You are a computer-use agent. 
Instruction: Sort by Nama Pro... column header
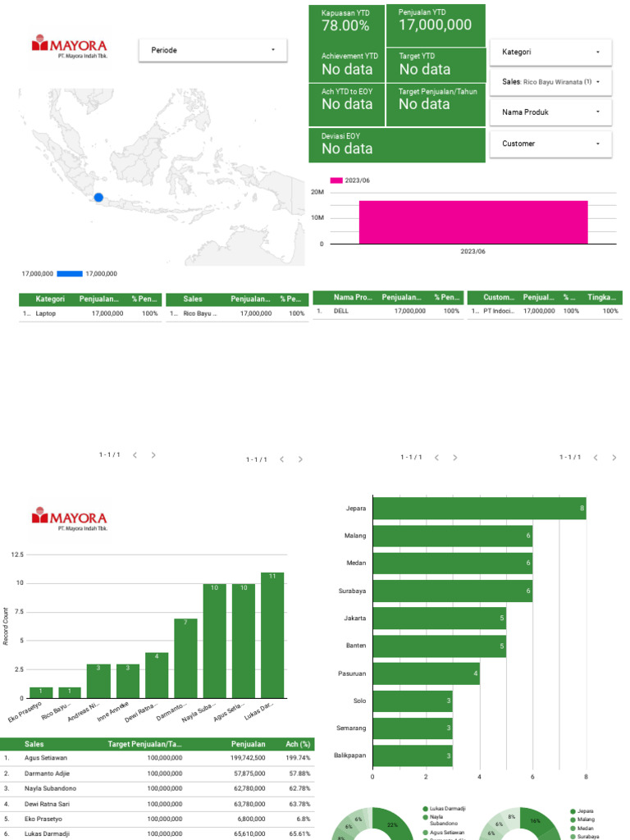[x=353, y=297]
